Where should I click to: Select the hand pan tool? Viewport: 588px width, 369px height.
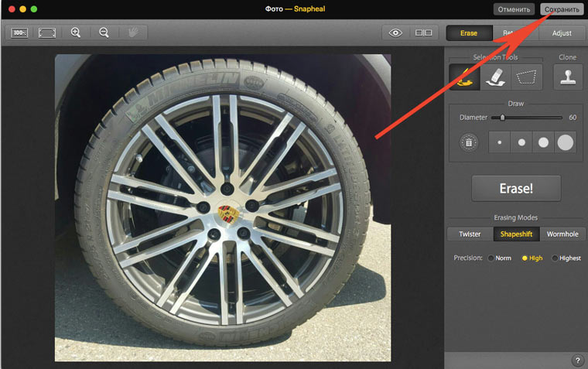click(x=134, y=32)
